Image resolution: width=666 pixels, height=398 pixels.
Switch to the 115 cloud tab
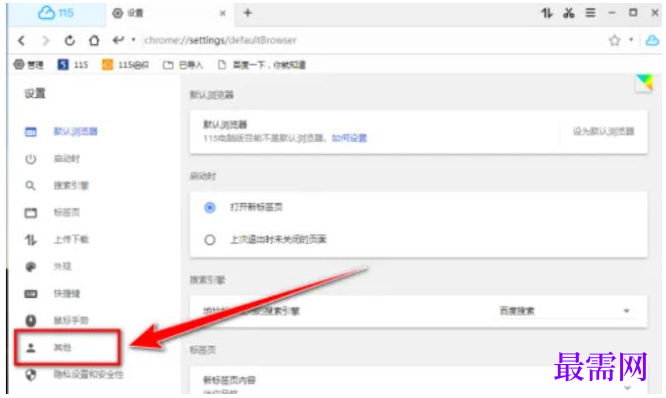pos(56,13)
